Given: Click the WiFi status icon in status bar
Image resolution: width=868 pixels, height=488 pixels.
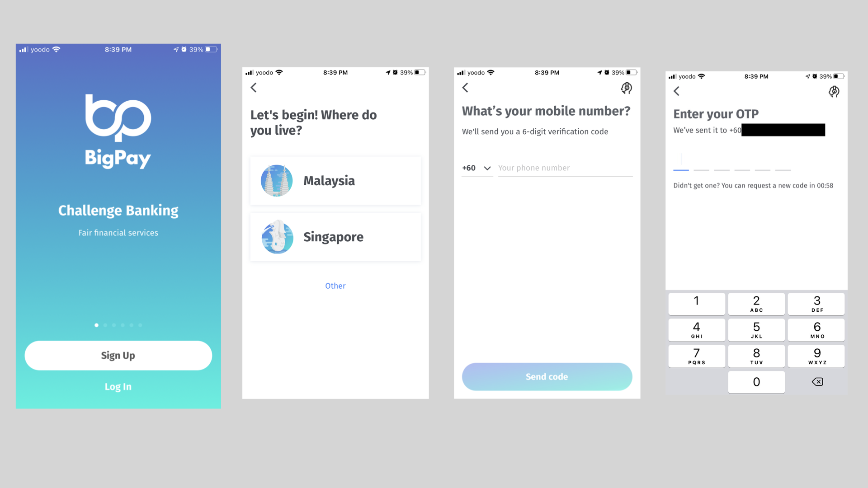Looking at the screenshot, I should pyautogui.click(x=59, y=49).
